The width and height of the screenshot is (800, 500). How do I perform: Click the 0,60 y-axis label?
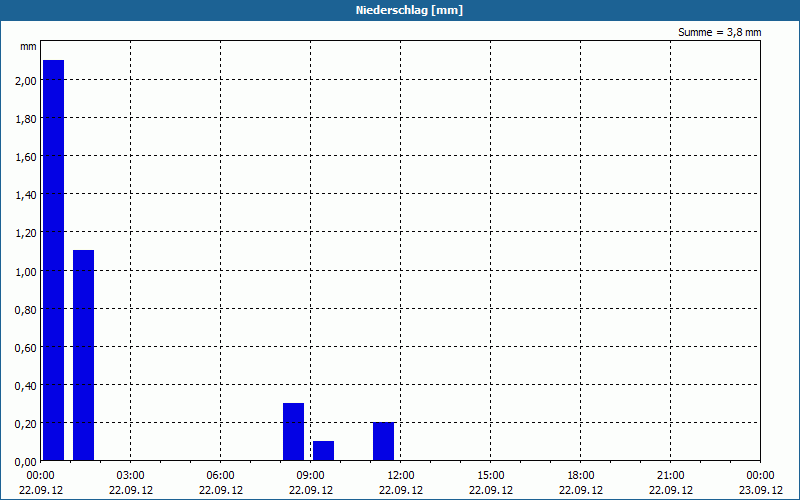coord(26,347)
